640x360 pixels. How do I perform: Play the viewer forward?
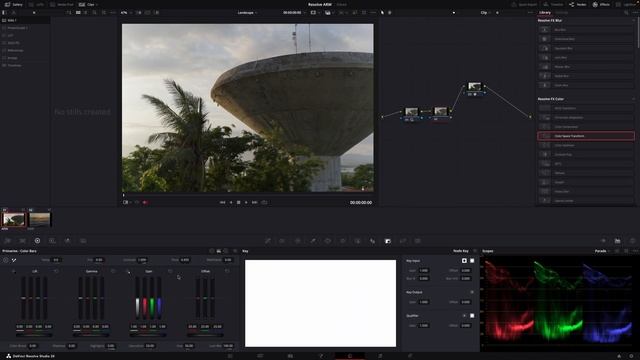pyautogui.click(x=246, y=202)
